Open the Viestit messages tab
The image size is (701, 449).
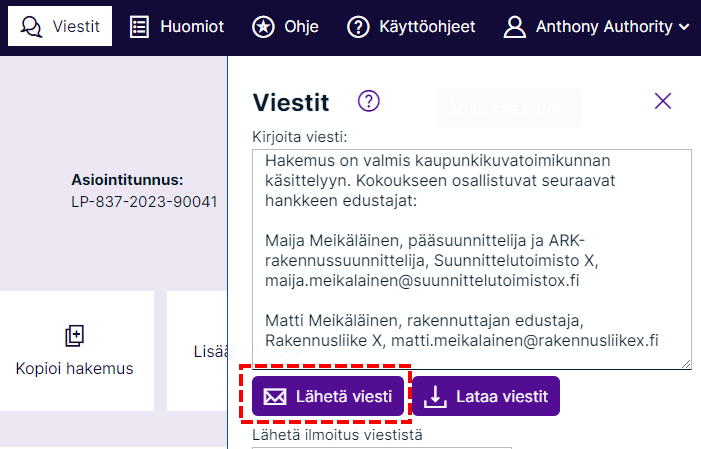[x=61, y=26]
